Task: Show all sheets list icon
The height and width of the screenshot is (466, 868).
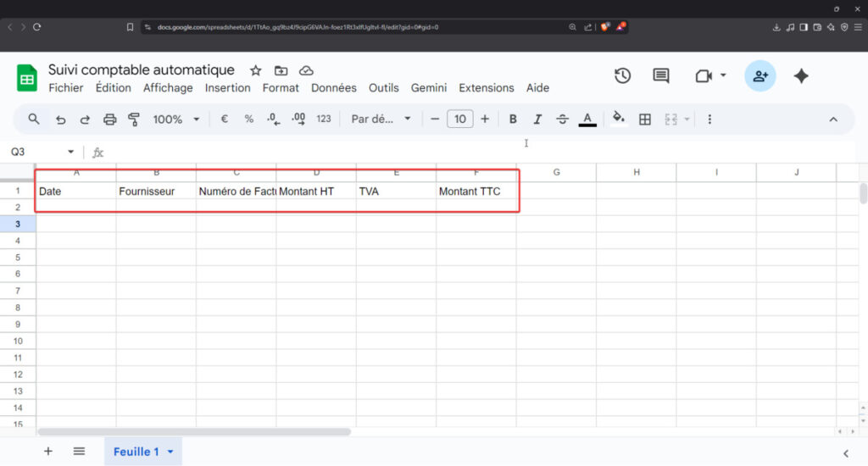Action: click(79, 452)
